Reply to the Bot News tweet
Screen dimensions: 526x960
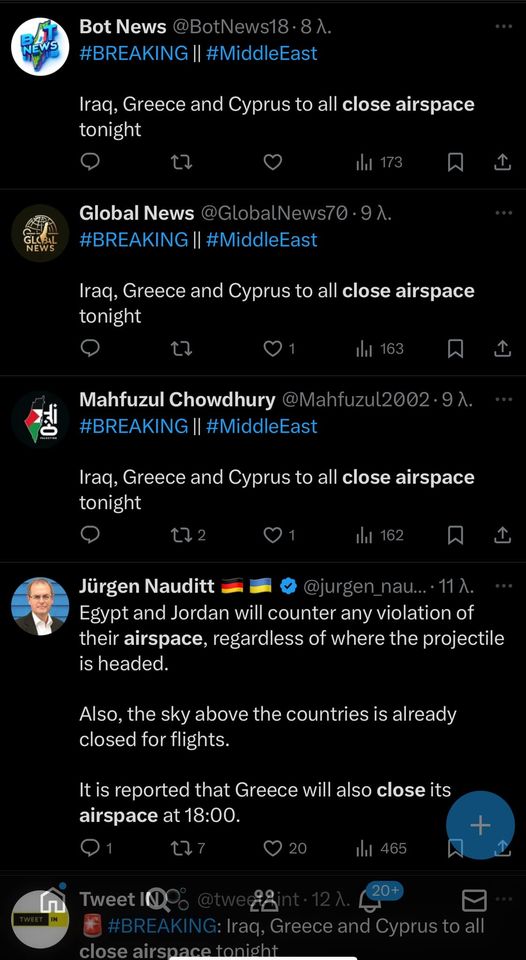90,162
